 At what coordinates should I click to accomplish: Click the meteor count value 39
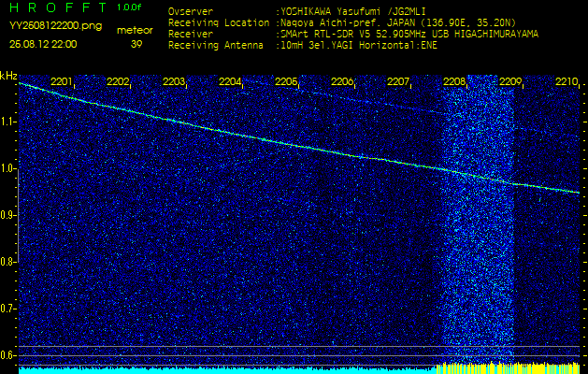point(136,44)
